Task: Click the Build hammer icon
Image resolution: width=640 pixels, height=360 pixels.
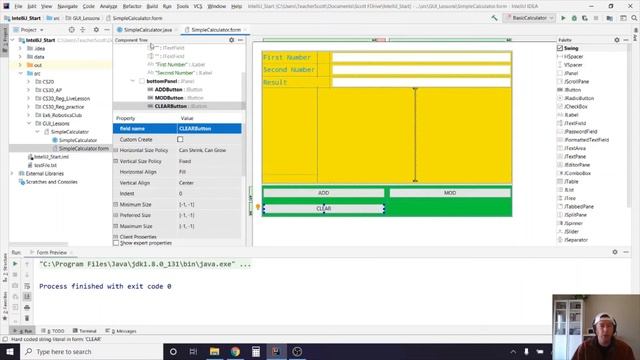Action: pyautogui.click(x=494, y=18)
